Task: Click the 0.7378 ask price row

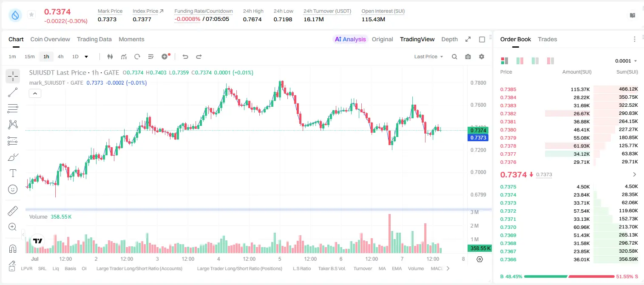Action: (569, 146)
